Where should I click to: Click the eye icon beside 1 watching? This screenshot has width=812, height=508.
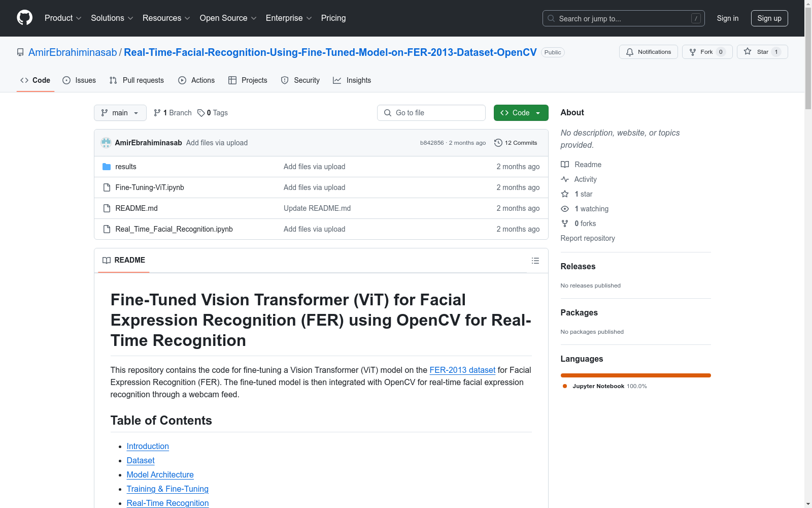(565, 209)
